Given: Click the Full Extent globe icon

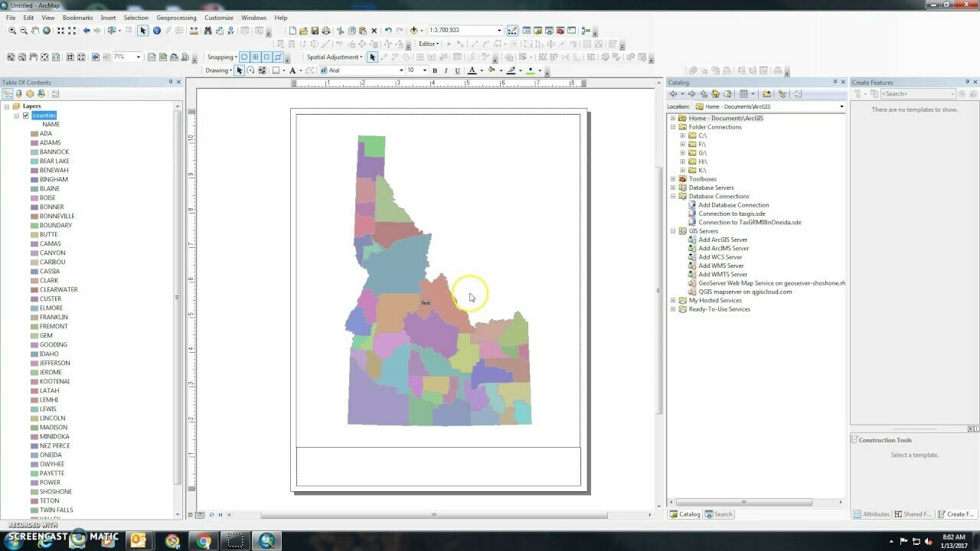Looking at the screenshot, I should point(47,31).
